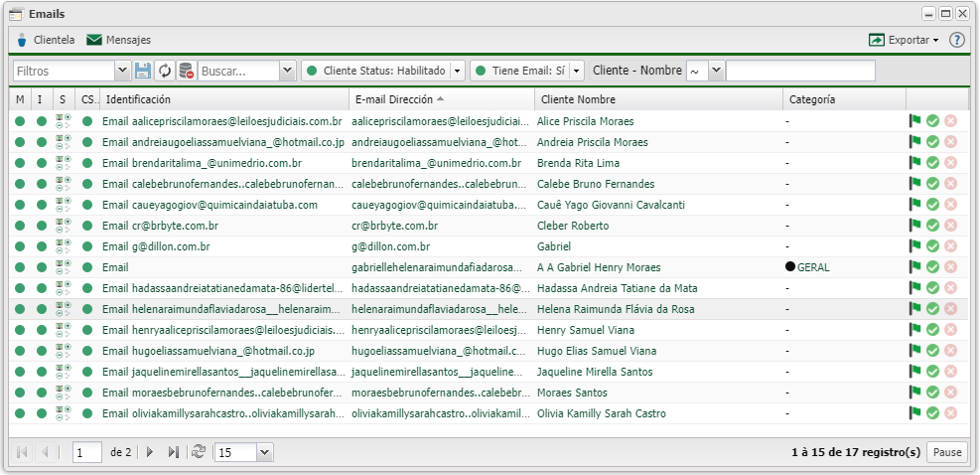The height and width of the screenshot is (475, 980).
Task: Toggle M status dot for Brenda Rita Lima
Action: click(x=20, y=163)
